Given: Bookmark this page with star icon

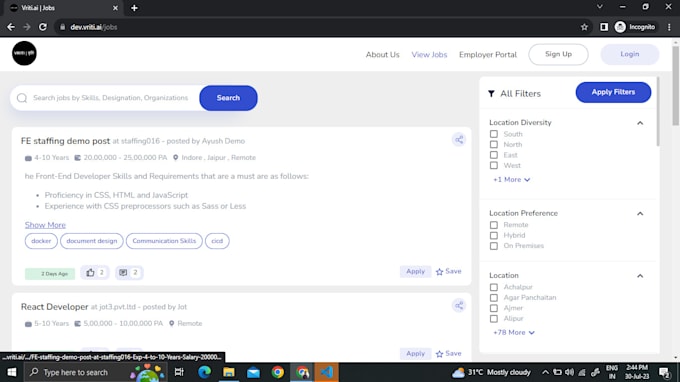Looking at the screenshot, I should coord(584,27).
